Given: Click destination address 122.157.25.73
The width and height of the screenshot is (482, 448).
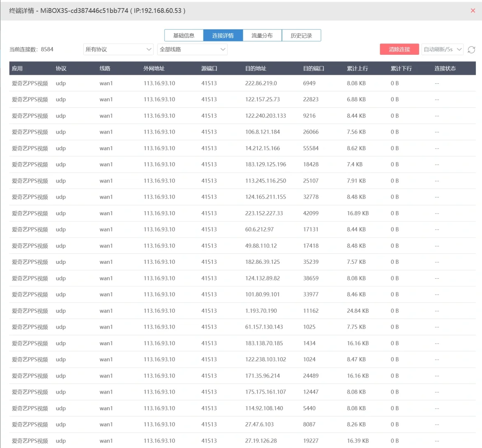Looking at the screenshot, I should pos(262,100).
